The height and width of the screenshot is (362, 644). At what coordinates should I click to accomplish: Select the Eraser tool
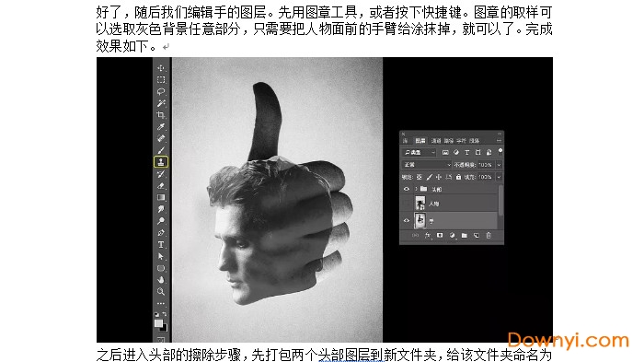(161, 186)
